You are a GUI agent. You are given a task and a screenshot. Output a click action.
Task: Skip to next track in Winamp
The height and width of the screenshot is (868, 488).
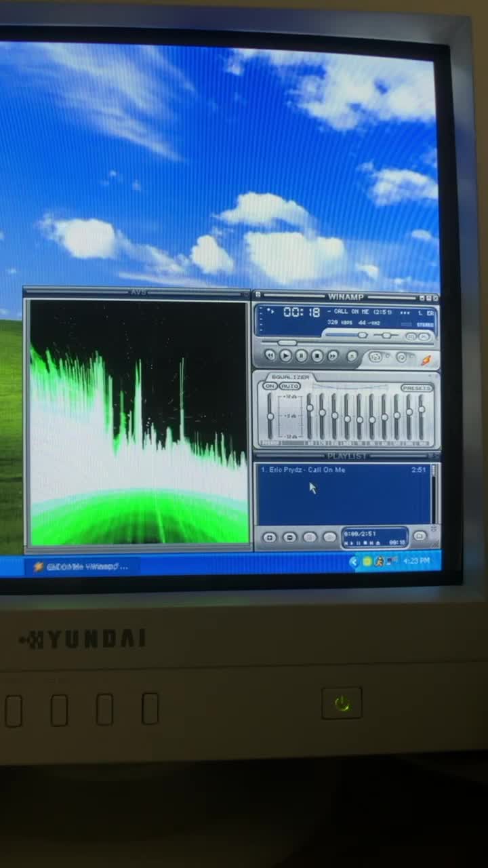[333, 355]
